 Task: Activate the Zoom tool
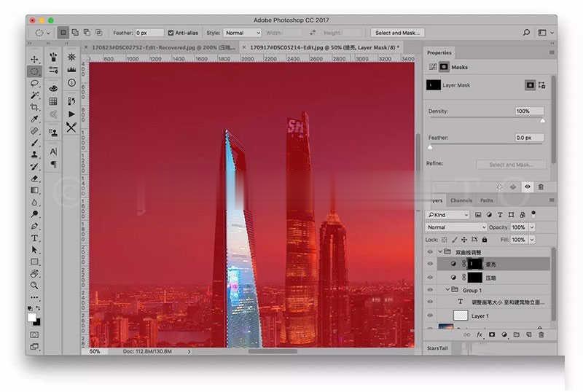[34, 286]
